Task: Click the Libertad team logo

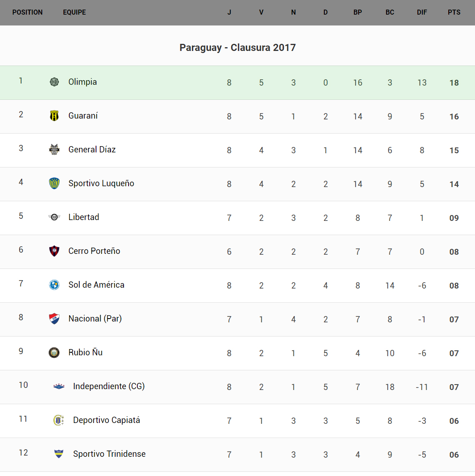Action: [54, 217]
